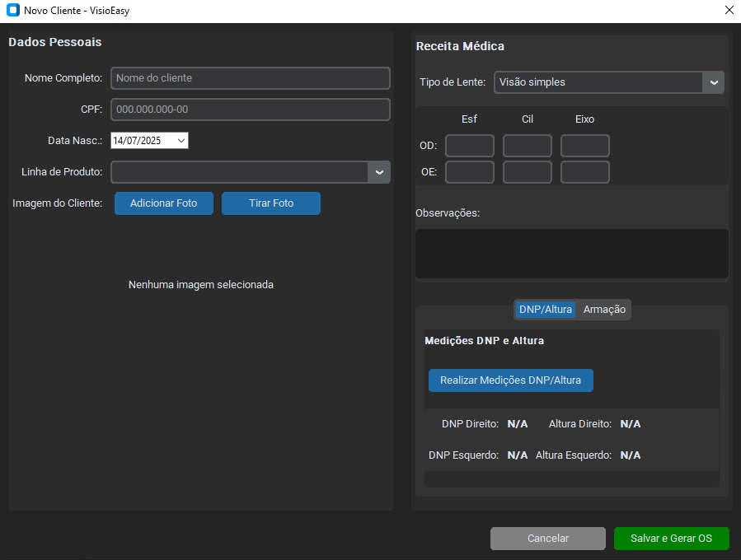Click the Tipo de Lente label
The image size is (741, 560).
tap(453, 82)
